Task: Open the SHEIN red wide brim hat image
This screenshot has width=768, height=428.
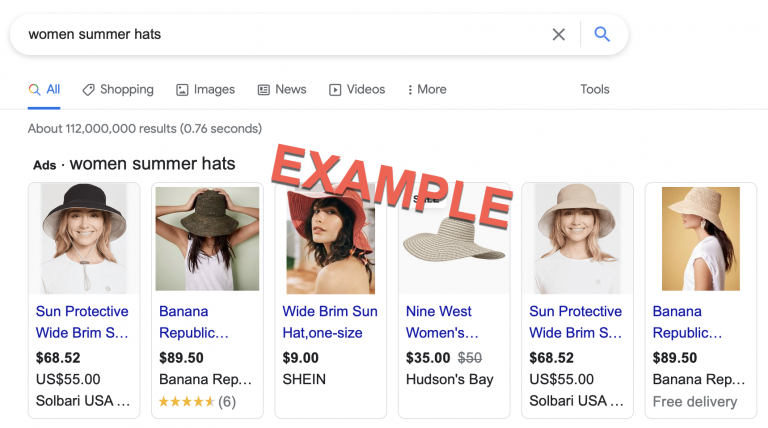Action: (x=331, y=240)
